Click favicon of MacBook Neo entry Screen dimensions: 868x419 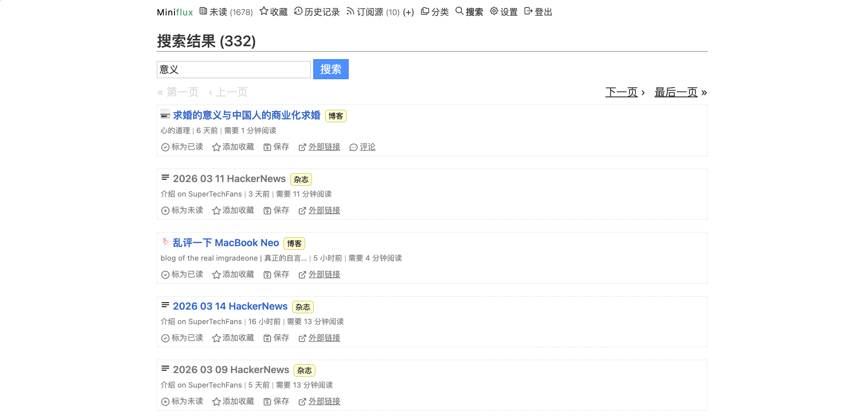[x=165, y=241]
